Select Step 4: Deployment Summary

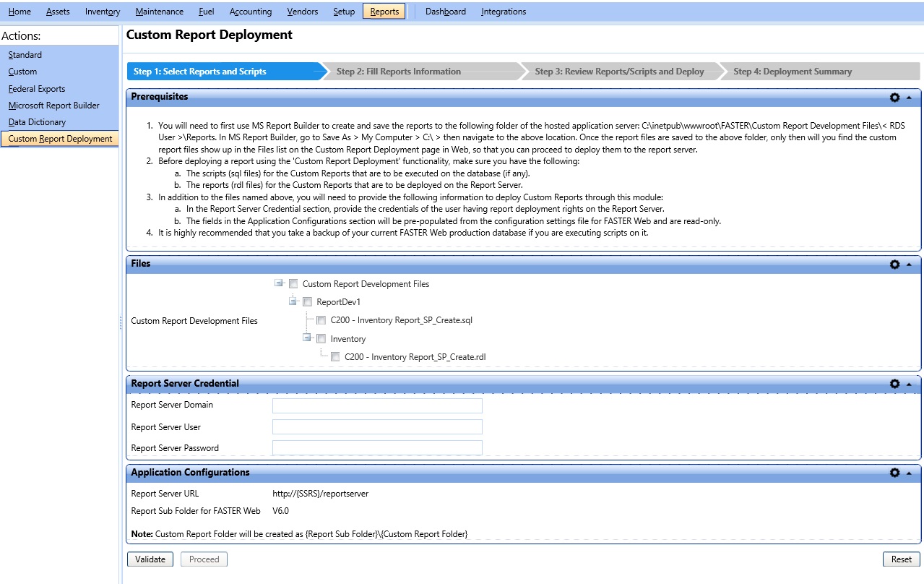819,72
